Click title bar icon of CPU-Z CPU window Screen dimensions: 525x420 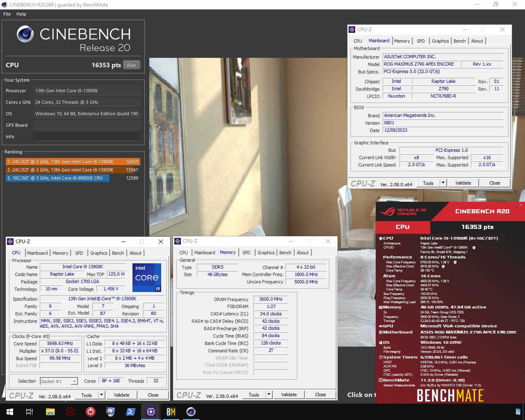(x=11, y=242)
